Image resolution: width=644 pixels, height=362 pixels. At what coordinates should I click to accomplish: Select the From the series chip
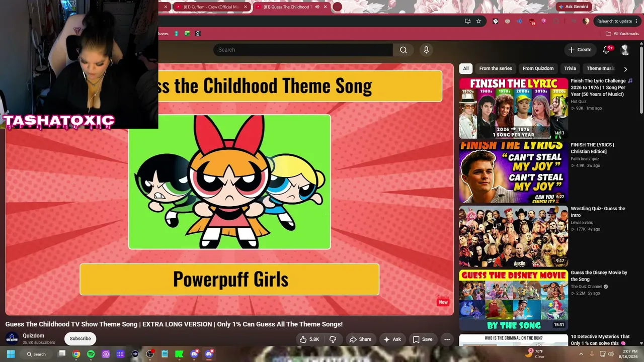(x=496, y=68)
